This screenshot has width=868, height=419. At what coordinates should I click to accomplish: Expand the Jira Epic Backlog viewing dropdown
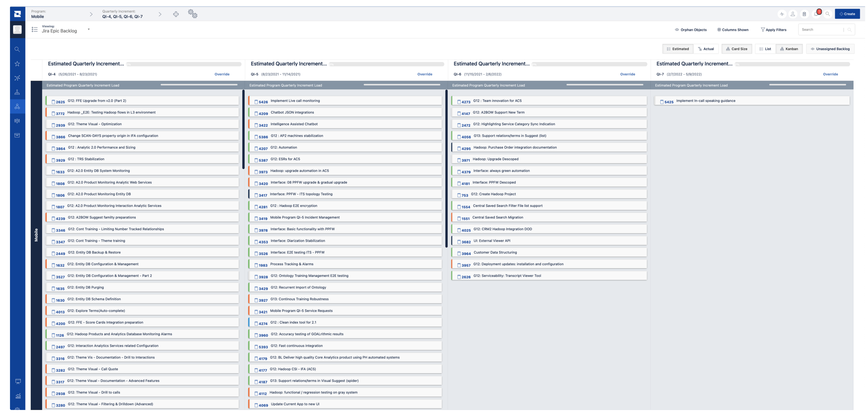(89, 29)
